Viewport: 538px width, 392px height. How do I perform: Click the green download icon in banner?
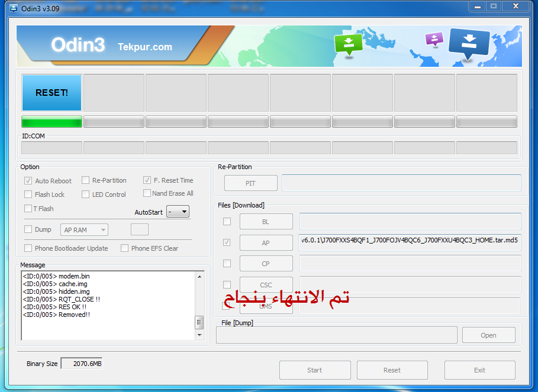pyautogui.click(x=349, y=44)
